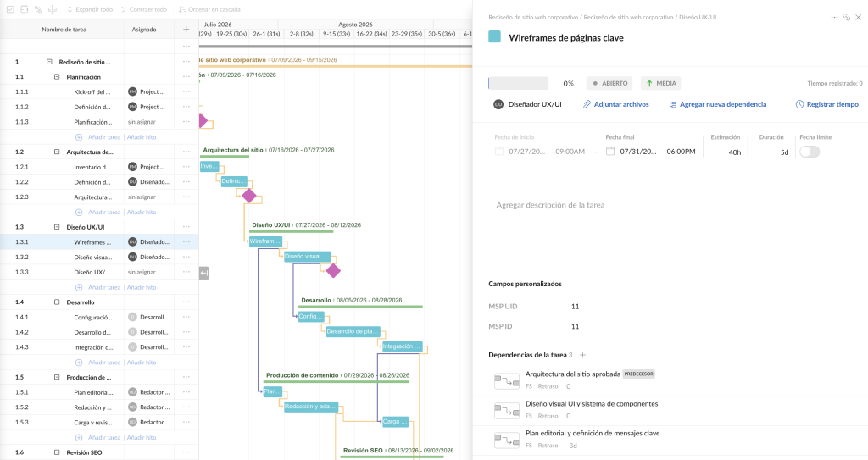This screenshot has height=460, width=868.
Task: Collapse the Planificación group
Action: click(x=57, y=77)
